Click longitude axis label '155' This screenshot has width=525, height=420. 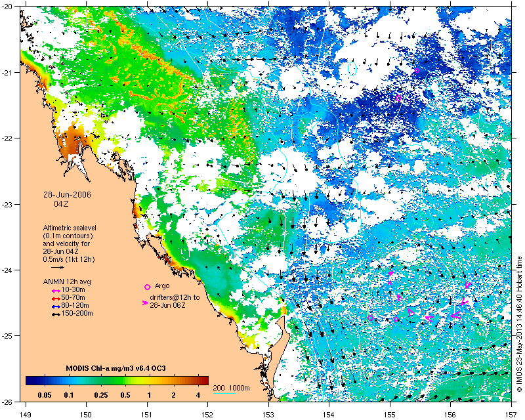390,415
